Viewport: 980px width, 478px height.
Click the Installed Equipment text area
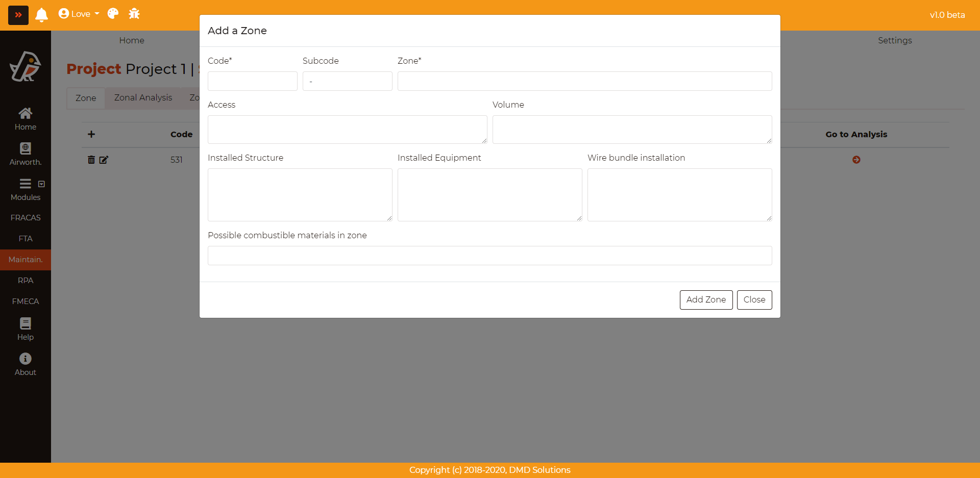point(489,194)
